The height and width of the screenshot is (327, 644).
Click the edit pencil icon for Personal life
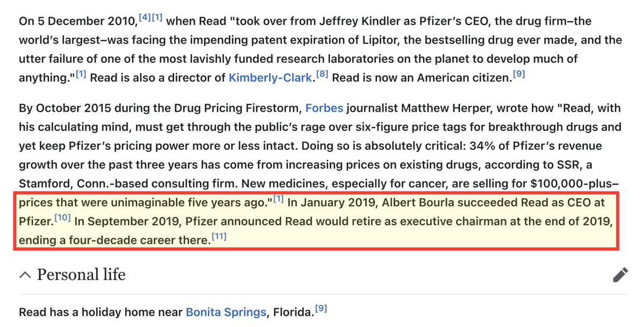tap(620, 275)
